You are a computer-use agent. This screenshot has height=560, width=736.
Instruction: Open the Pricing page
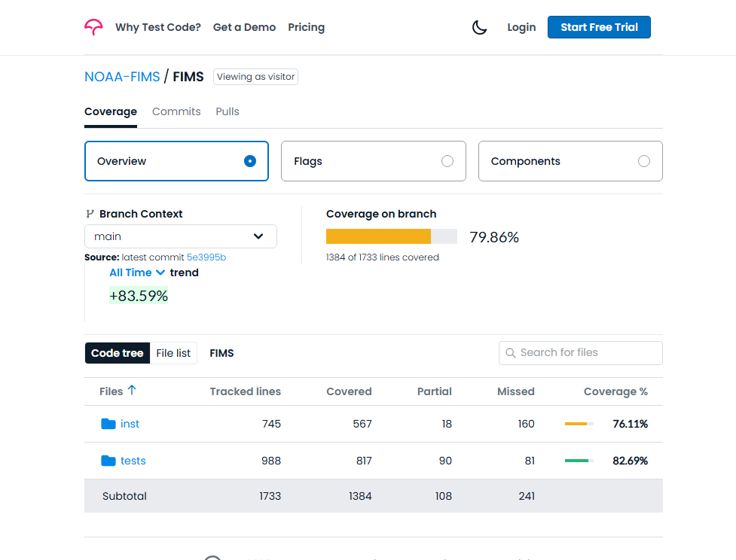pyautogui.click(x=307, y=27)
